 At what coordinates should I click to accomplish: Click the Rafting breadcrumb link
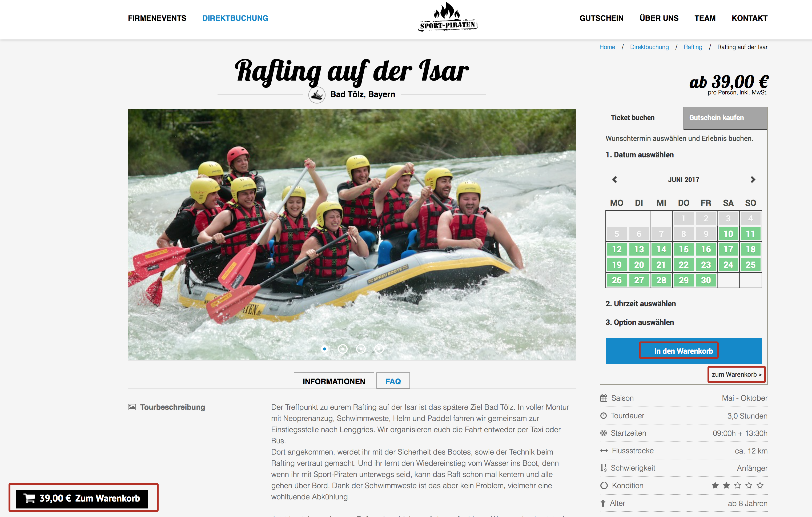tap(693, 47)
